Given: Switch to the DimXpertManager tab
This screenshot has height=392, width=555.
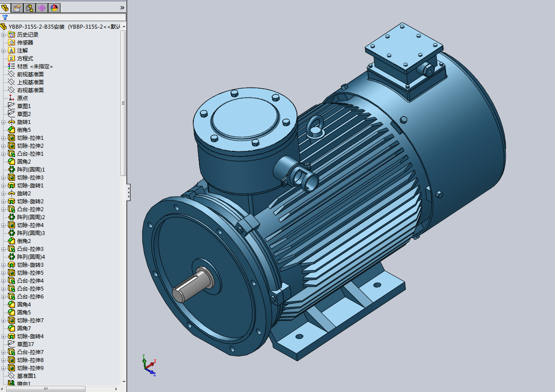Looking at the screenshot, I should (42, 7).
